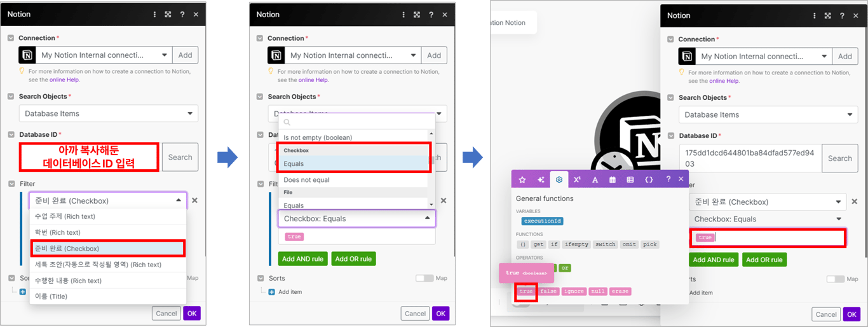Open the three-dot menu in the right Notion dialog header
Image resolution: width=868 pixels, height=327 pixels.
click(x=815, y=15)
